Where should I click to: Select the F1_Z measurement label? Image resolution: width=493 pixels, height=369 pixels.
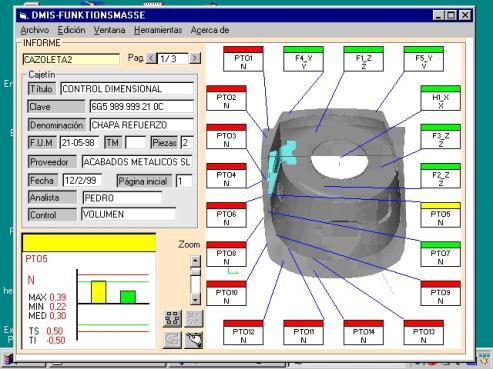tap(363, 59)
